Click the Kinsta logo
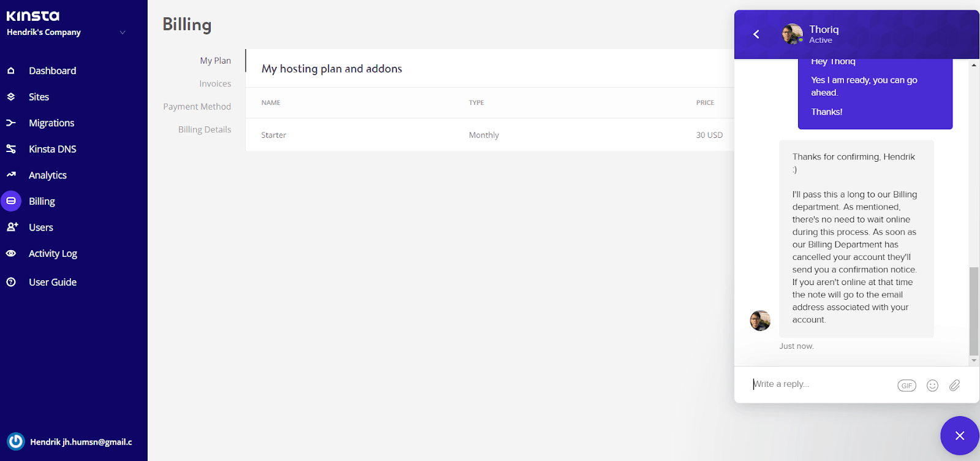The image size is (980, 461). click(x=33, y=16)
